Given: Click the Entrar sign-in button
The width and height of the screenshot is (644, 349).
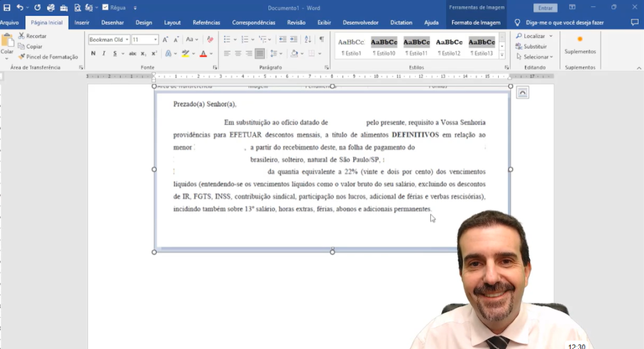Looking at the screenshot, I should pyautogui.click(x=545, y=8).
